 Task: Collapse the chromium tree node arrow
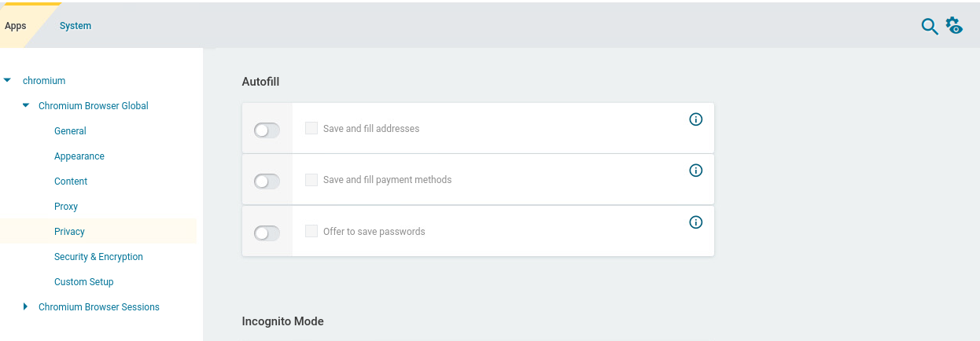pos(8,80)
